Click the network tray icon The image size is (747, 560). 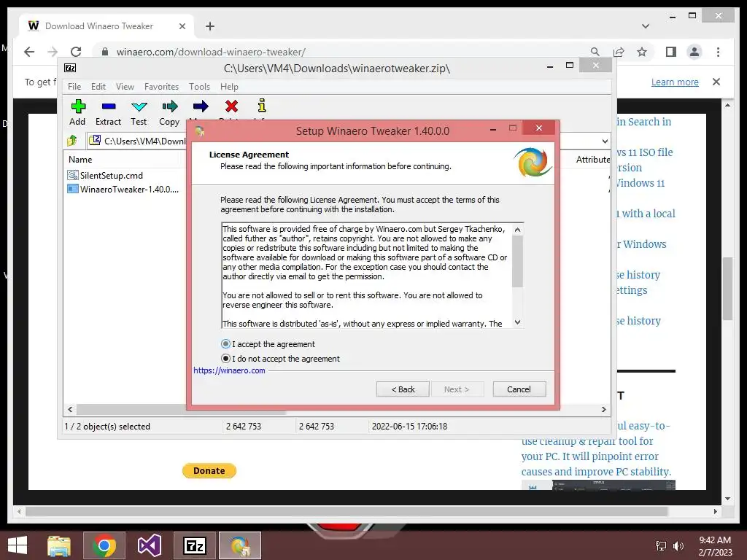pyautogui.click(x=661, y=545)
